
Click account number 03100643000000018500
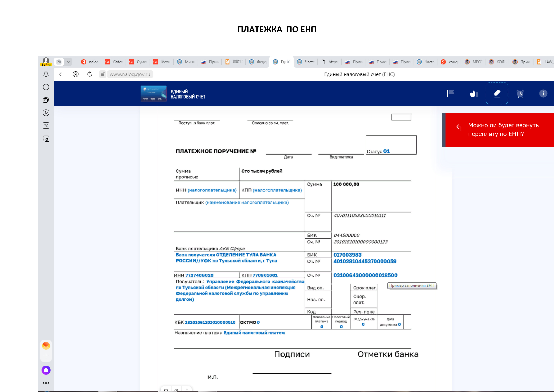click(x=365, y=275)
